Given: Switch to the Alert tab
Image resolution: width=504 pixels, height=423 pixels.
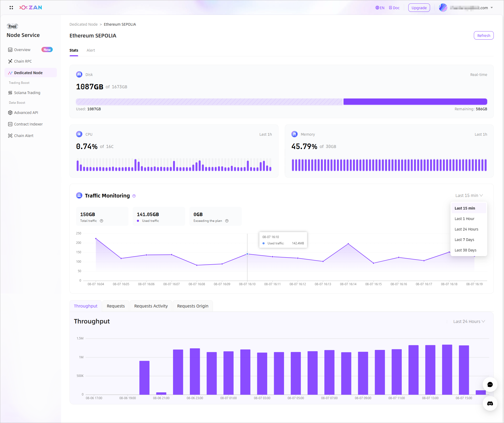Looking at the screenshot, I should [x=91, y=50].
